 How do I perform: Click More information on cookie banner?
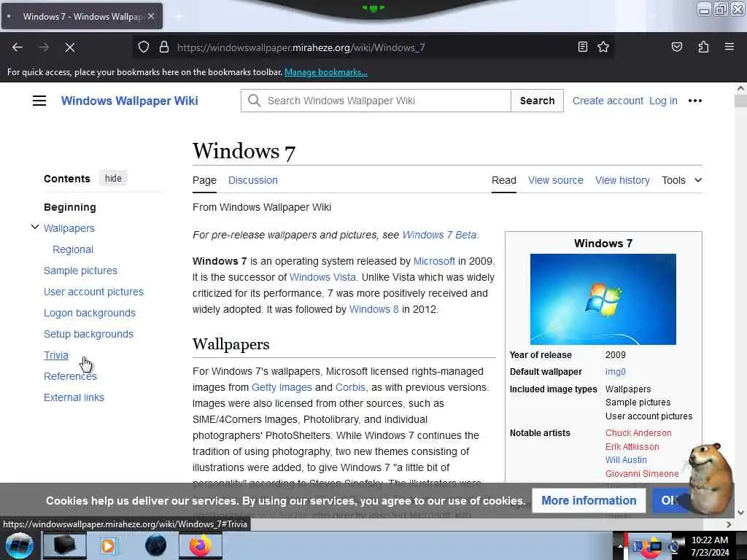589,500
